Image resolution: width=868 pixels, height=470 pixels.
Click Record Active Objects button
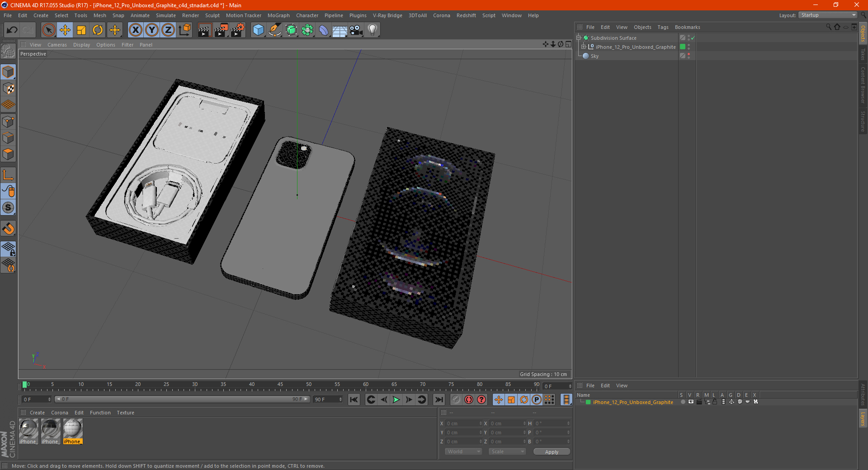[456, 399]
